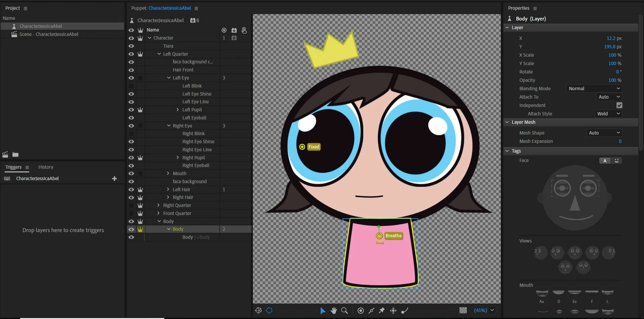This screenshot has height=319, width=644.
Task: Uncheck the Independent checkbox
Action: 619,105
